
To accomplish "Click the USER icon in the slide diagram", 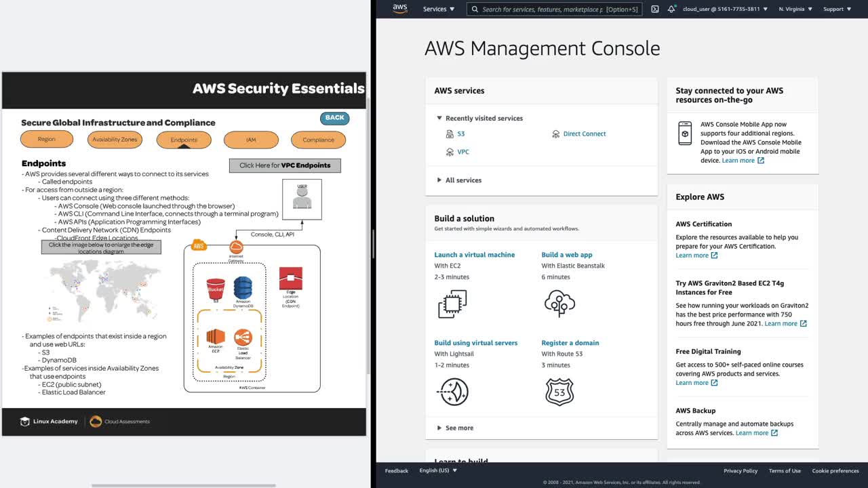I will click(x=302, y=199).
